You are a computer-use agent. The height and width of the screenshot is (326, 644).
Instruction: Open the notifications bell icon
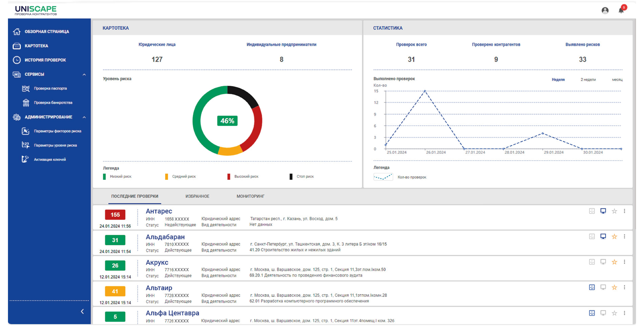(x=621, y=11)
